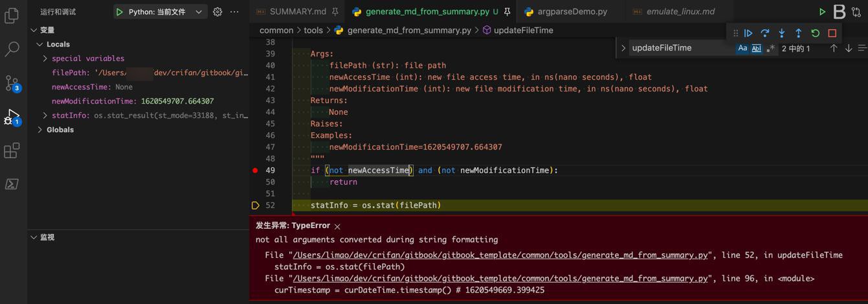The image size is (868, 304).
Task: Click the execution pointer arrow on line 52
Action: 256,205
